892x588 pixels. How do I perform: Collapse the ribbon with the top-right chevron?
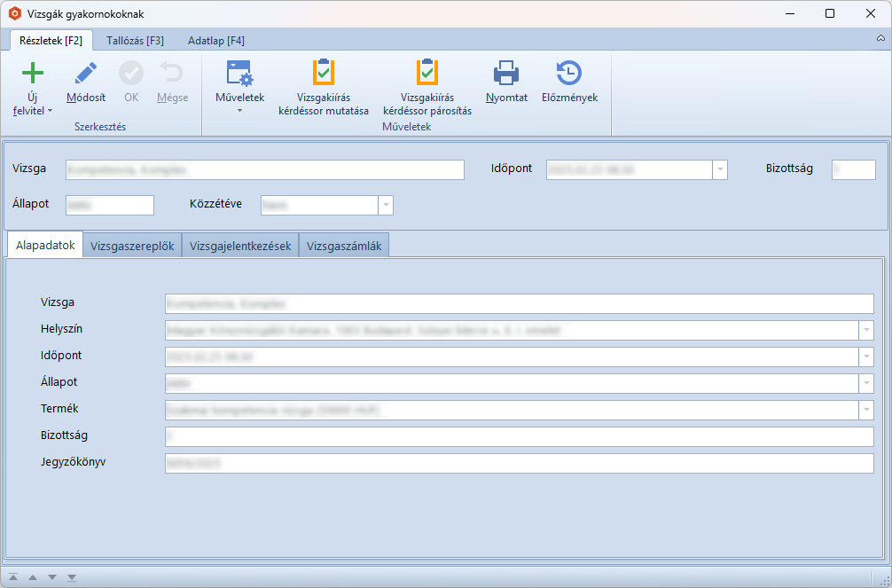(x=880, y=41)
